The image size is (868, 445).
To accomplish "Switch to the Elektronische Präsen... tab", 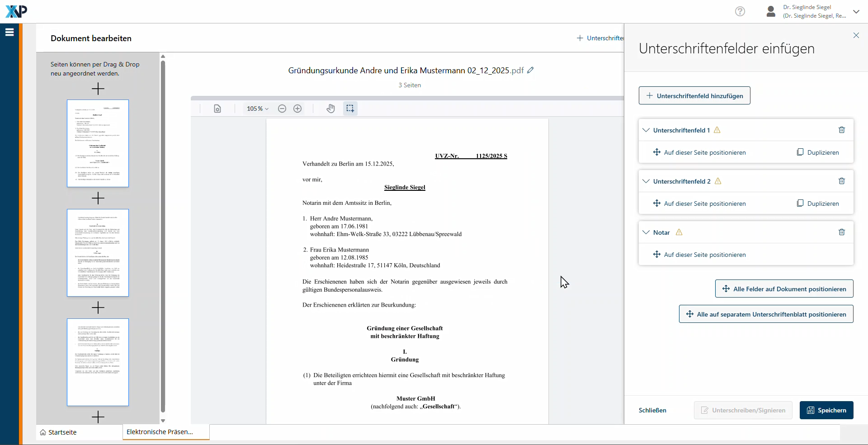I will (x=160, y=432).
